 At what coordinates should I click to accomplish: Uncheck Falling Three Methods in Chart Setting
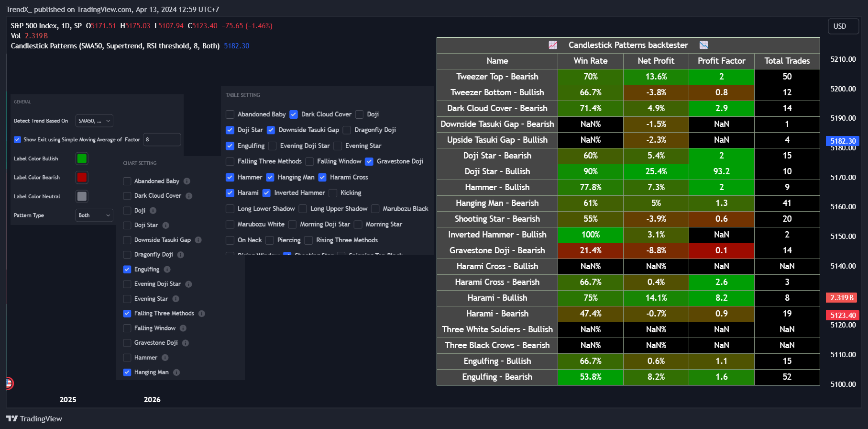(x=127, y=314)
